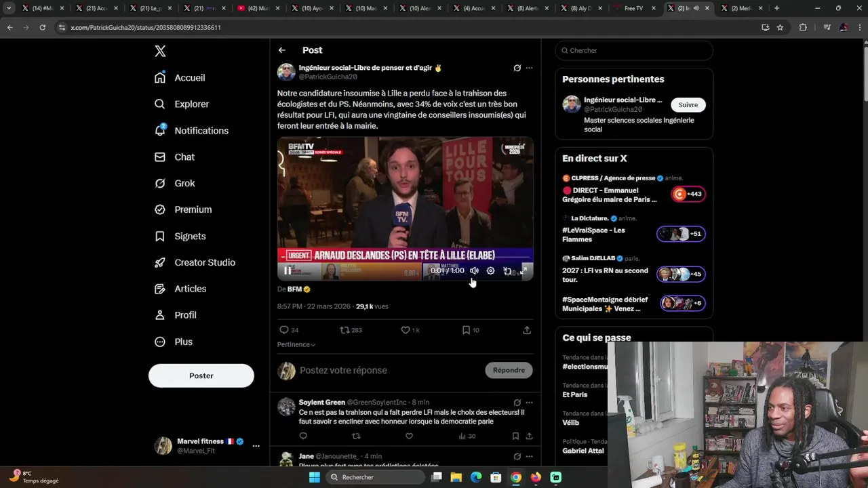
Task: Open a new browser tab
Action: click(776, 8)
